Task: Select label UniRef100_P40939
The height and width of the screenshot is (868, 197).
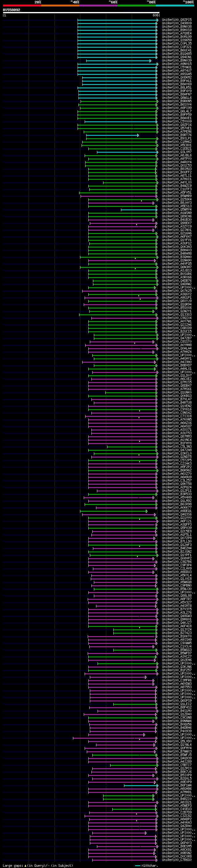Action: pos(177,731)
